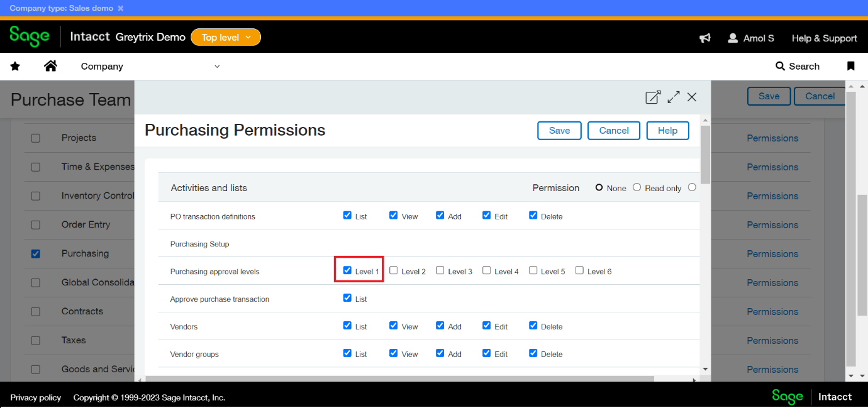Go to the home icon
This screenshot has height=408, width=868.
click(x=50, y=66)
